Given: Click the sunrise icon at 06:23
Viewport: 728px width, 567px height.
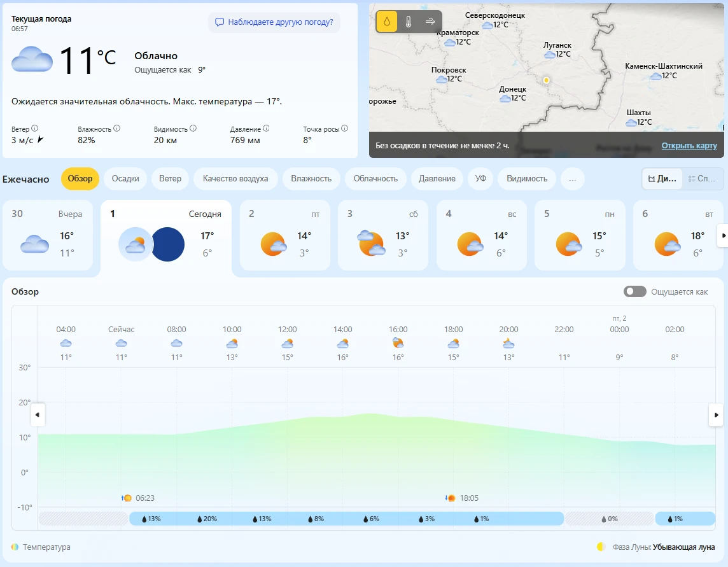Looking at the screenshot, I should tap(127, 498).
